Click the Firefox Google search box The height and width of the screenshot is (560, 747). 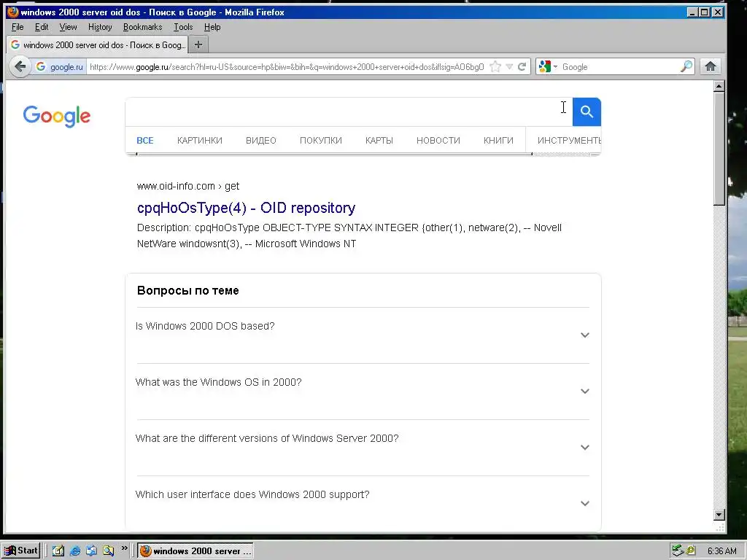619,66
